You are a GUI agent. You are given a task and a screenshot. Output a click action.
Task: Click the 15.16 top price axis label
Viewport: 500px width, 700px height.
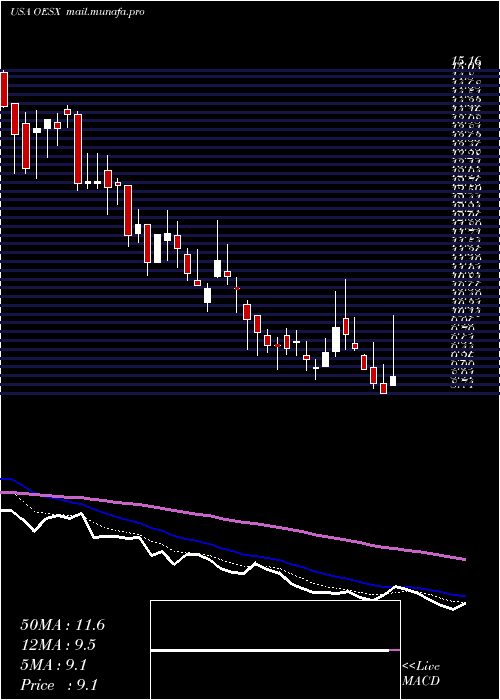coord(466,60)
